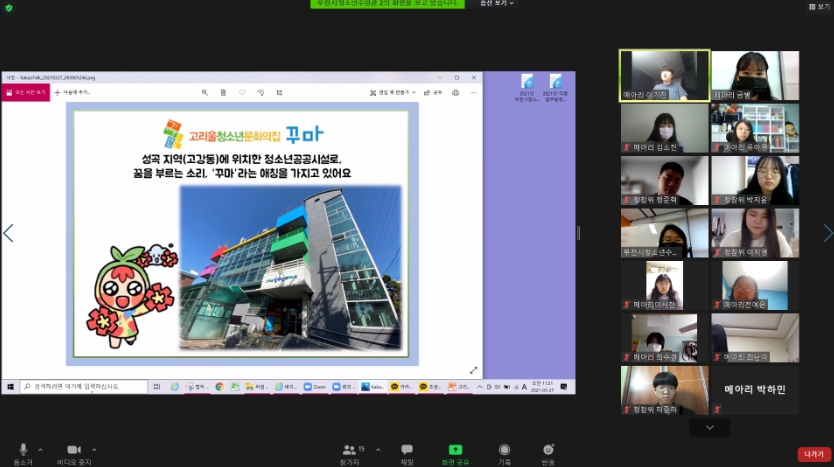834x467 pixels.
Task: Open the 채팅 chat panel
Action: 407,454
